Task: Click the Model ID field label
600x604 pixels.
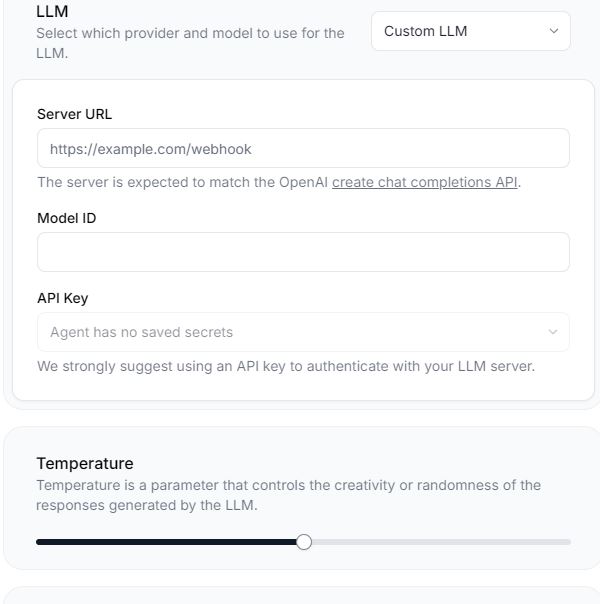Action: (66, 218)
